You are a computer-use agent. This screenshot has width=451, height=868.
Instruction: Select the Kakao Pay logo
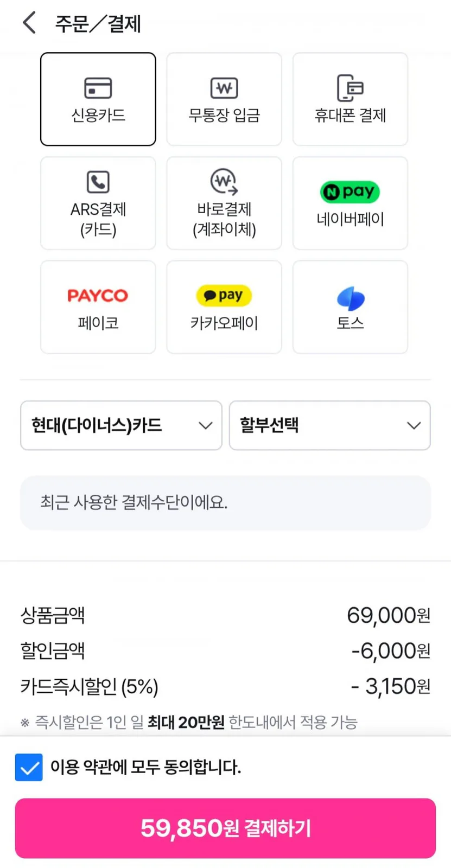(x=224, y=296)
